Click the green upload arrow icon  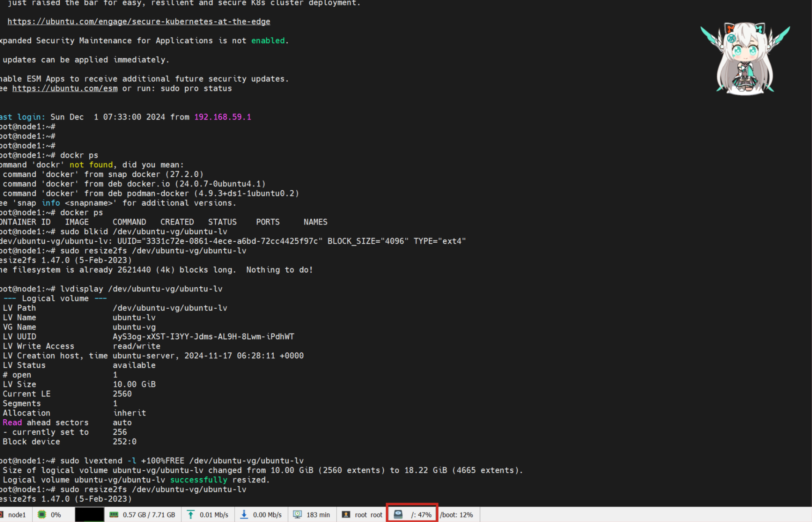point(191,514)
